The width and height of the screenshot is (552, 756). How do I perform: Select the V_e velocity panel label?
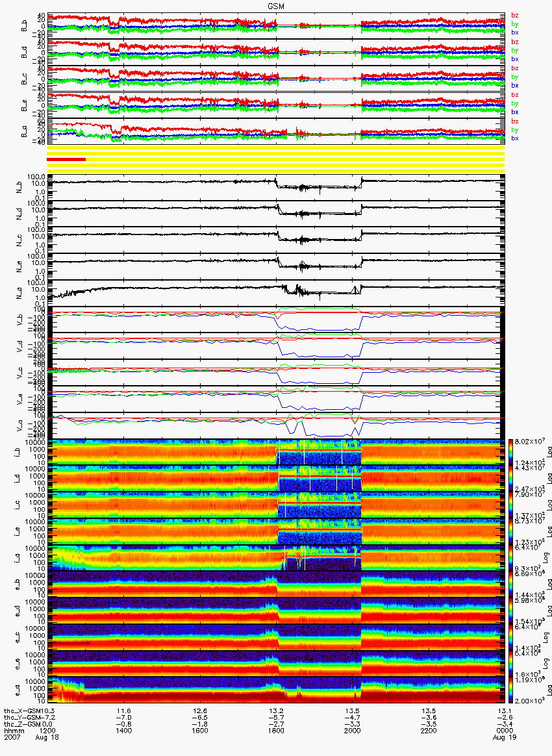click(x=19, y=399)
